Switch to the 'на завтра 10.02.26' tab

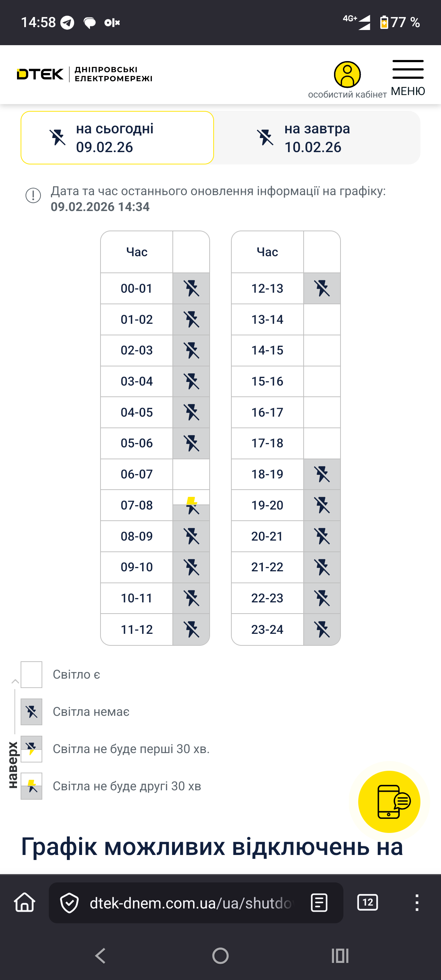(x=317, y=138)
